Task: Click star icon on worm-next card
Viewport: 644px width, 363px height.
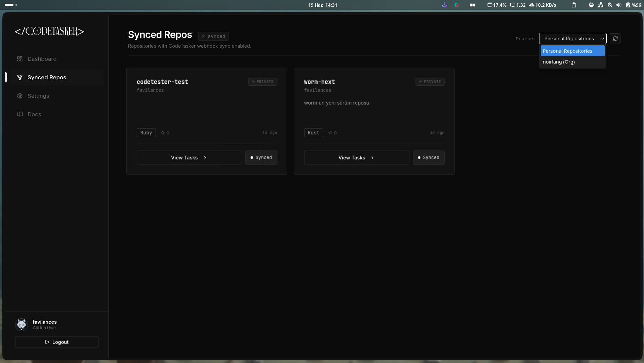Action: pyautogui.click(x=330, y=133)
